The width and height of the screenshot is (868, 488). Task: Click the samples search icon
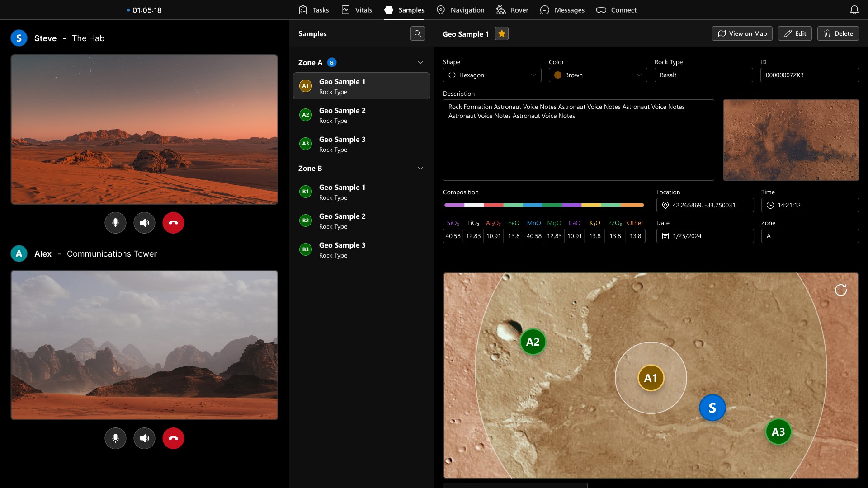click(x=417, y=33)
